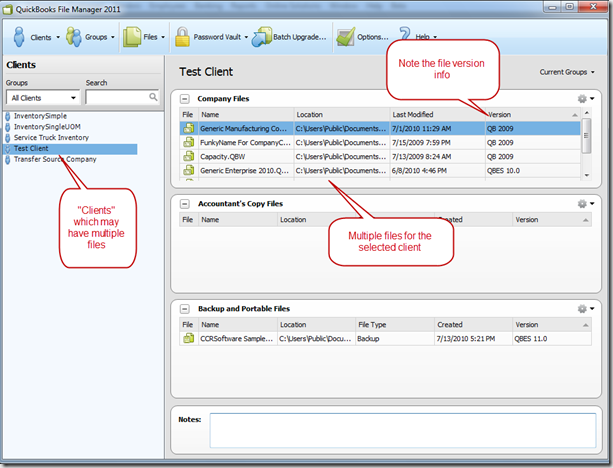Click file icon of Generic Manufacturing row
The height and width of the screenshot is (468, 613).
[189, 128]
